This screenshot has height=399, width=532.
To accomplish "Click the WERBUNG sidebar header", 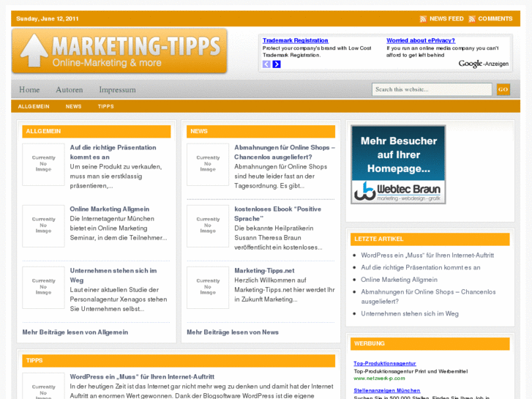I will coord(430,343).
